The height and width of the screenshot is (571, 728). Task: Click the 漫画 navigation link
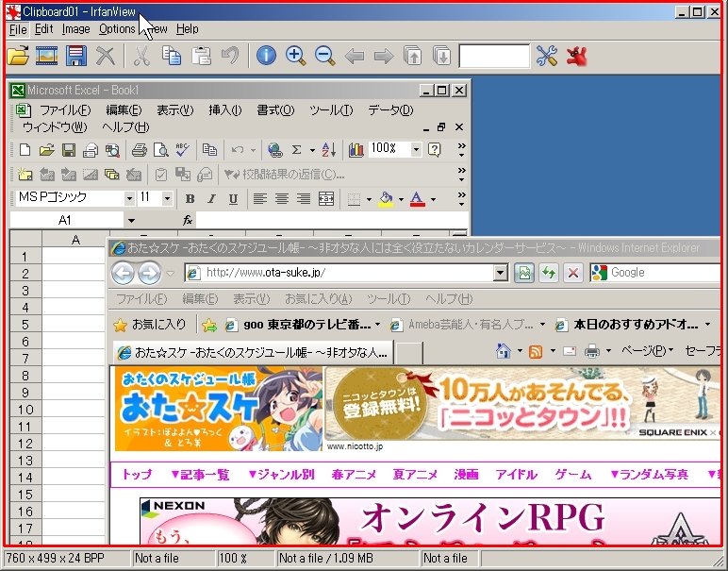[466, 475]
